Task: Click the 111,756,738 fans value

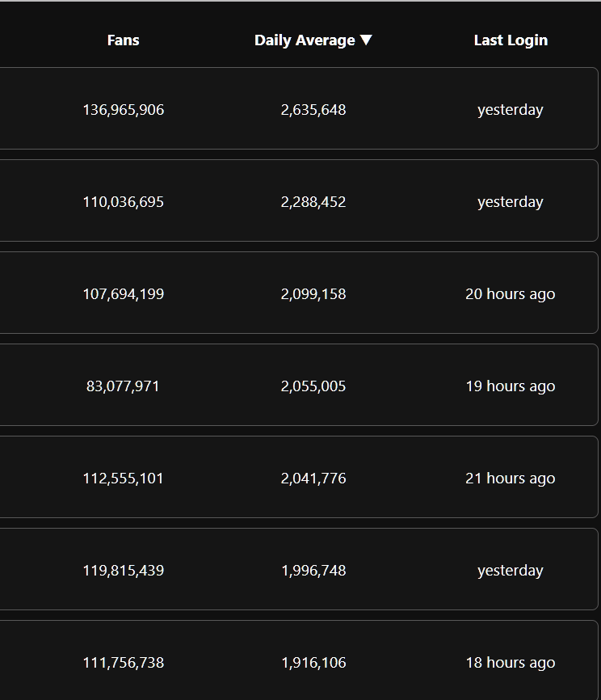Action: point(123,663)
